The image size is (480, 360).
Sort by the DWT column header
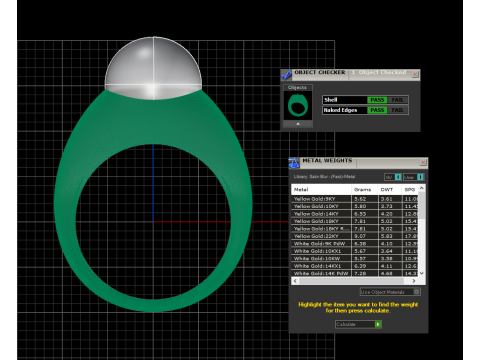coord(389,189)
